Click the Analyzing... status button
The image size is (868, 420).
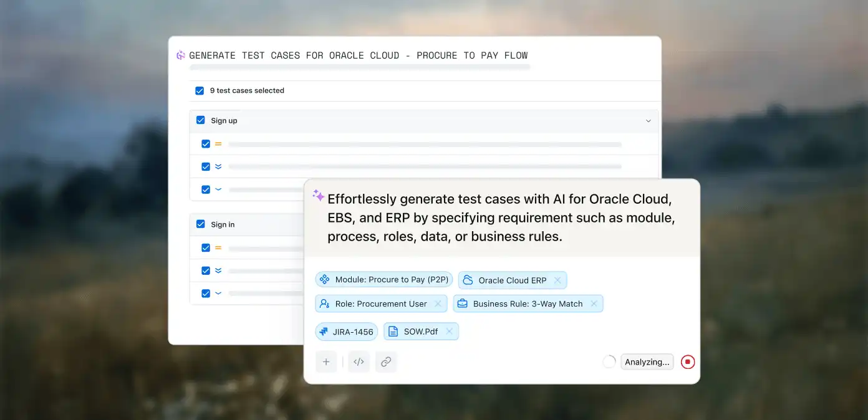pos(647,362)
